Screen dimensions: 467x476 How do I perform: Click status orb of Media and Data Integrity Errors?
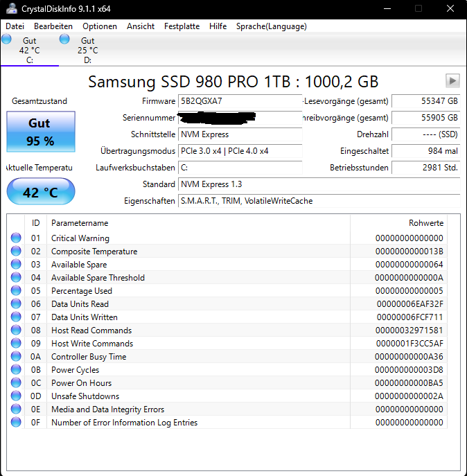coord(16,409)
